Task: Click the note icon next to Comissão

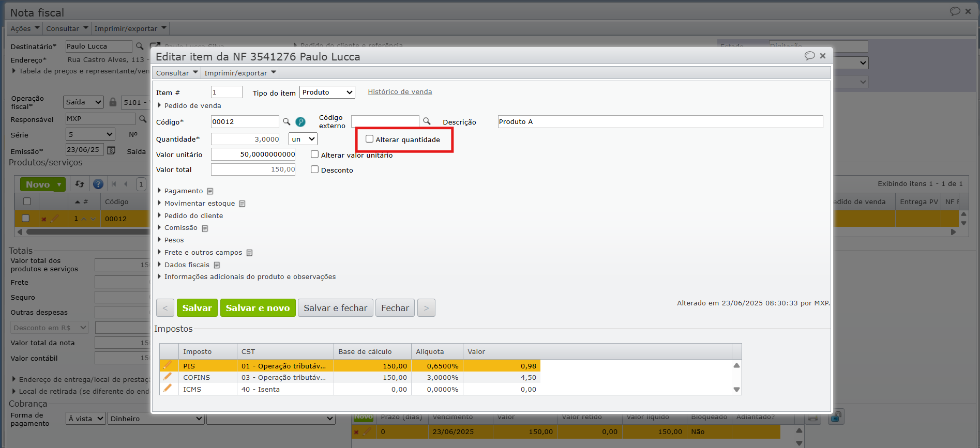Action: tap(205, 228)
